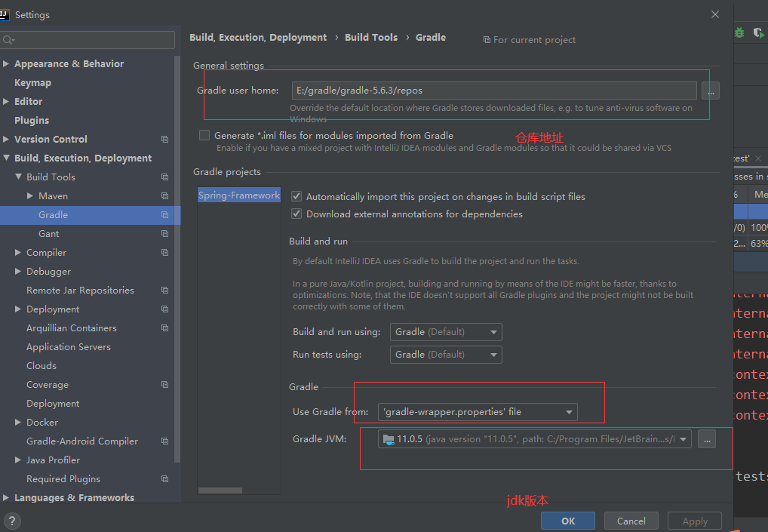The image size is (768, 532).
Task: Click the green debug bug icon in IDE toolbar
Action: coord(739,32)
